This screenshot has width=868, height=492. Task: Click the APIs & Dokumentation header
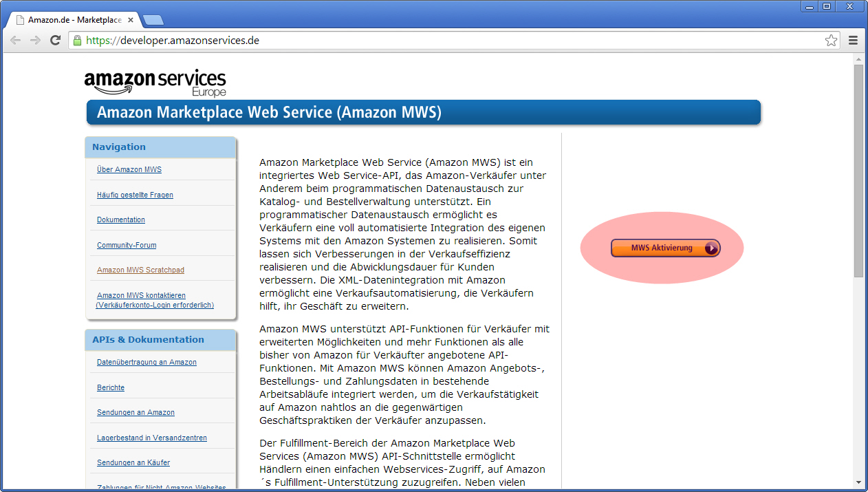pos(160,339)
